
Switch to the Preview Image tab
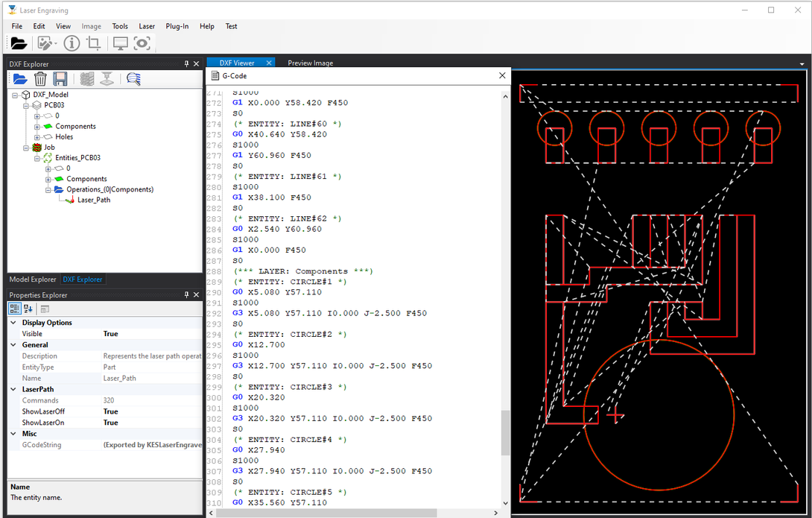(x=310, y=63)
